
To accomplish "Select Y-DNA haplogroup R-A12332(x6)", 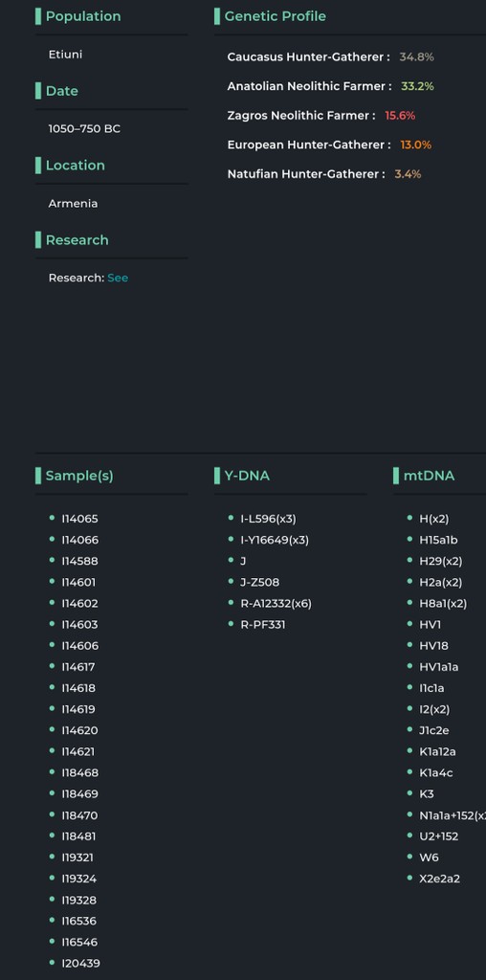I will coord(276,603).
